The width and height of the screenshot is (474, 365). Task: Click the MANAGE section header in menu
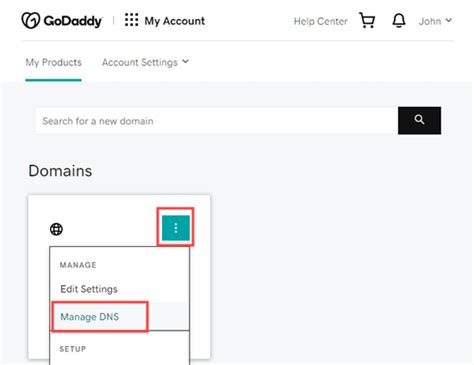pos(78,265)
